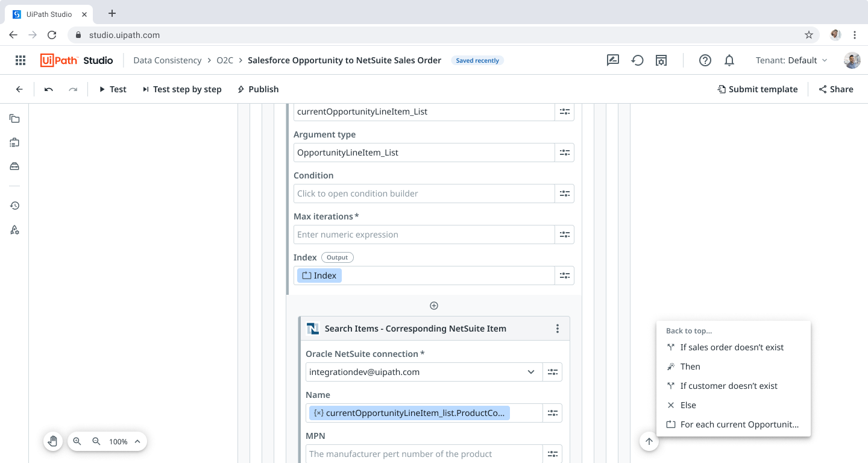Open options for Name field
The height and width of the screenshot is (463, 868).
click(553, 413)
